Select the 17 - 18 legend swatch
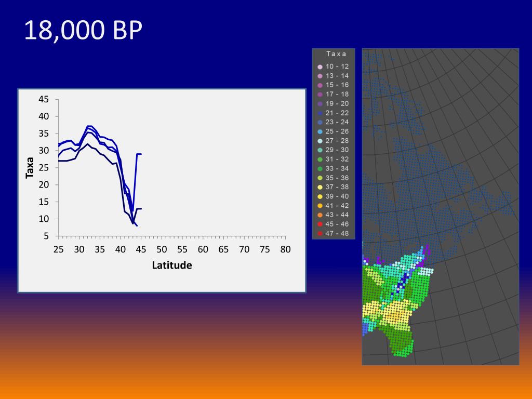The width and height of the screenshot is (532, 399). 320,95
